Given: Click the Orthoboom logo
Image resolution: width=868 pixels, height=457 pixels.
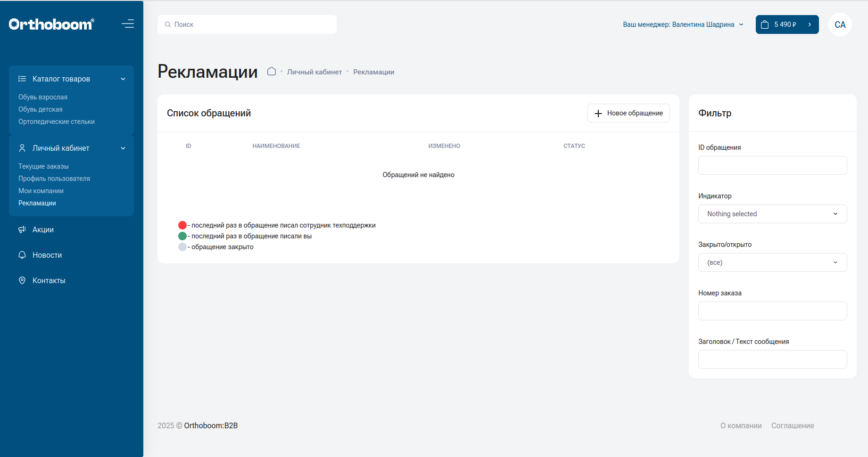Looking at the screenshot, I should (x=51, y=24).
